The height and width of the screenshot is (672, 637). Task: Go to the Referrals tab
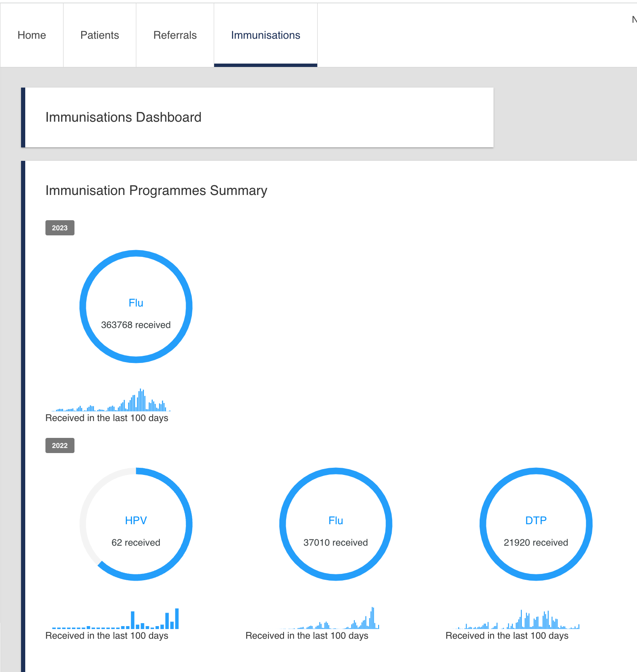coord(175,35)
